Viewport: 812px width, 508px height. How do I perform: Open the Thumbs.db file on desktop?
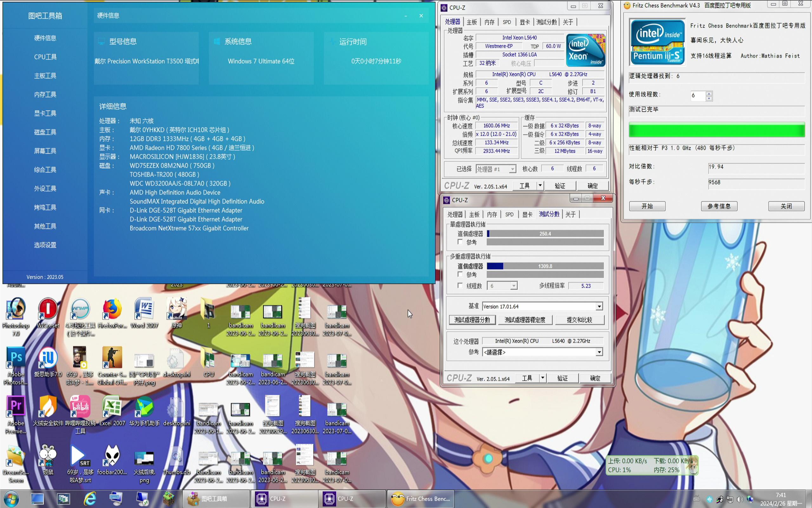[176, 460]
